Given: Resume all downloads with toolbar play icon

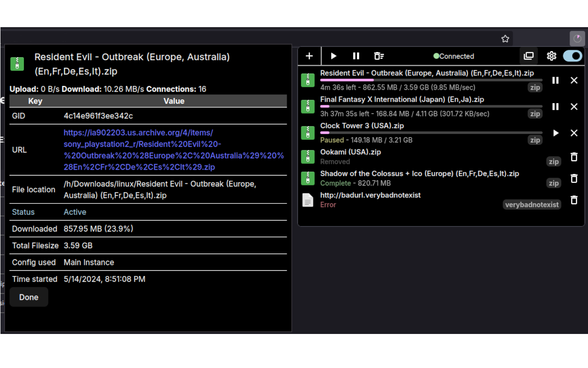Looking at the screenshot, I should tap(334, 56).
